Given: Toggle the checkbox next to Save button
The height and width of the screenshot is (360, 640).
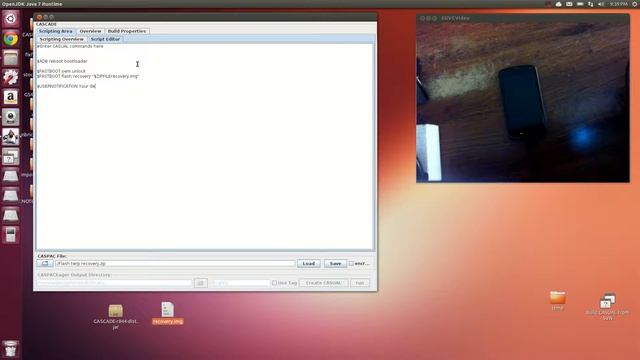Looking at the screenshot, I should click(351, 264).
